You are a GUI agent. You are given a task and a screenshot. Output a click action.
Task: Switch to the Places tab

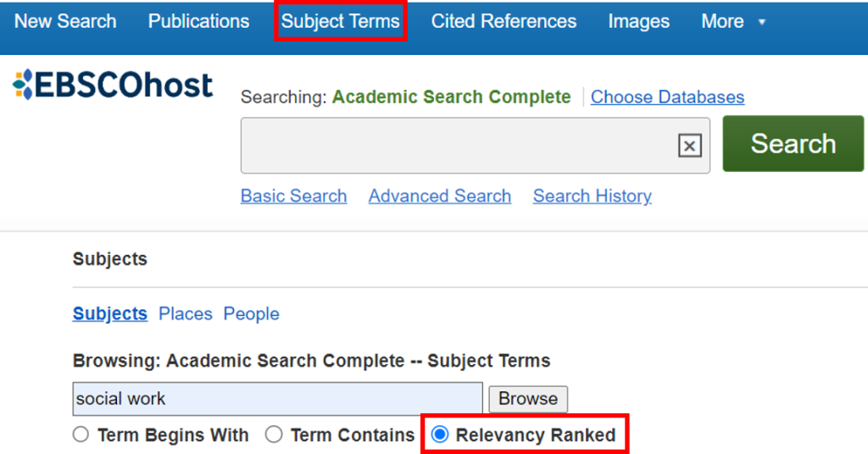pyautogui.click(x=186, y=313)
